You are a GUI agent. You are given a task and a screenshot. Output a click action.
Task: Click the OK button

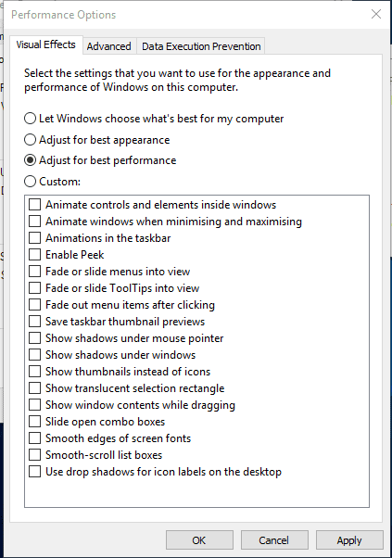click(199, 540)
